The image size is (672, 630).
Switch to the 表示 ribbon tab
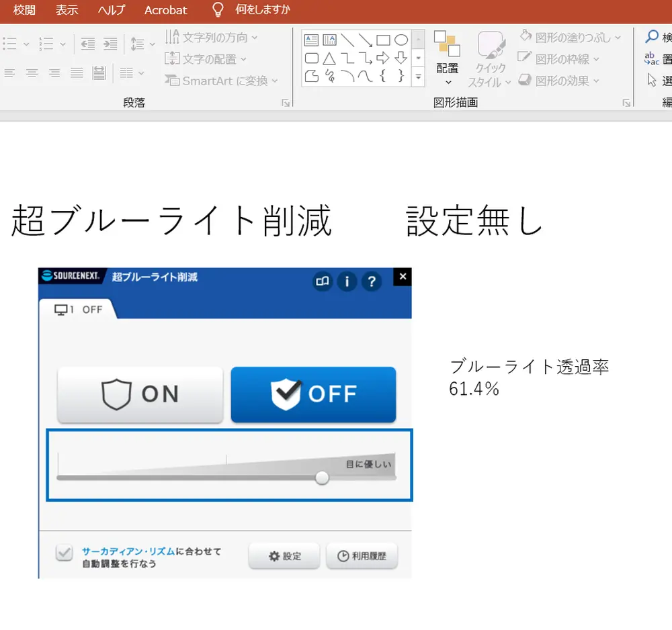pyautogui.click(x=66, y=10)
